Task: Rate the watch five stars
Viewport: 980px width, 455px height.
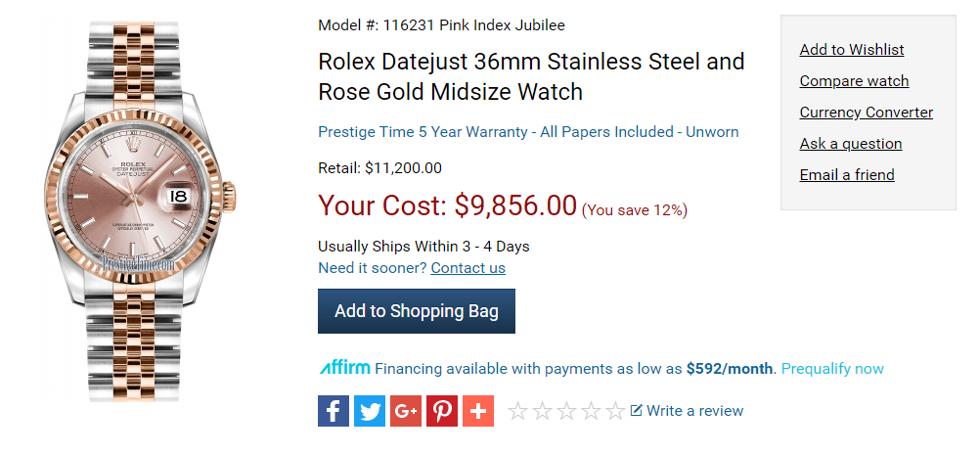Action: coord(615,411)
